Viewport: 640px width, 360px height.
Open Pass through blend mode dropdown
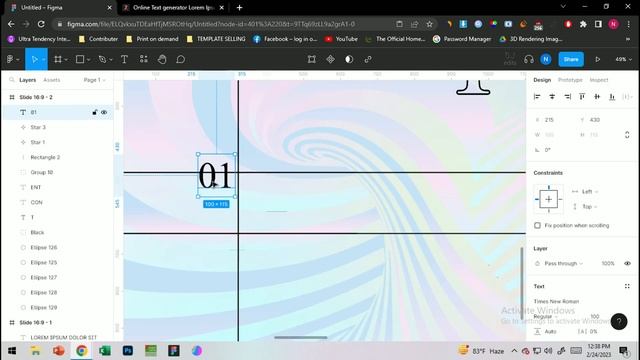click(x=563, y=263)
